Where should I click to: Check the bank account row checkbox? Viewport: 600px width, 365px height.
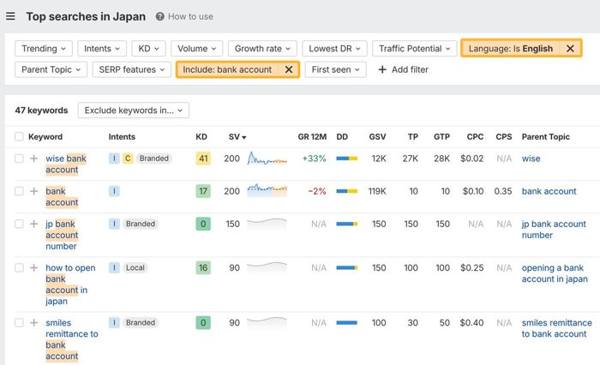click(x=19, y=191)
